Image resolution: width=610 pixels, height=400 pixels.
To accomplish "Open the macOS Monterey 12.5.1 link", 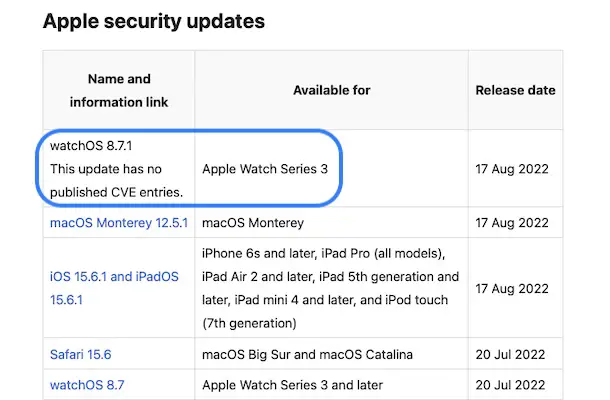I will tap(117, 222).
